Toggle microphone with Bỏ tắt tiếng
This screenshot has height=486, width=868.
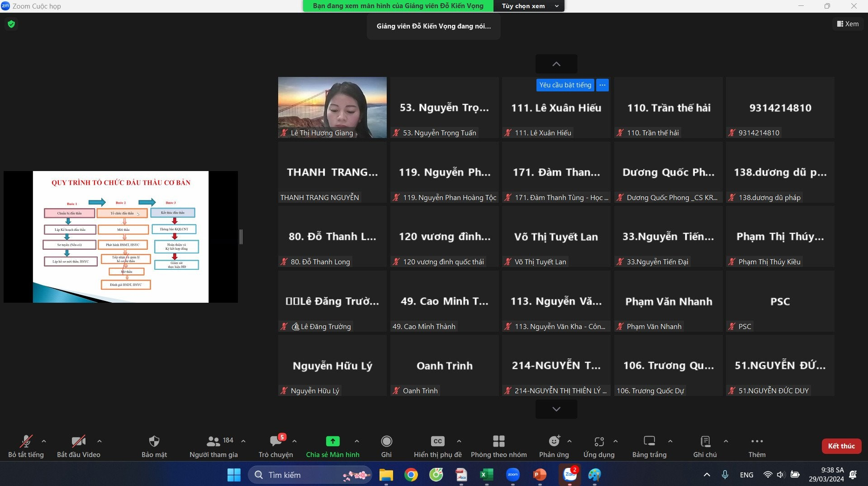click(26, 442)
